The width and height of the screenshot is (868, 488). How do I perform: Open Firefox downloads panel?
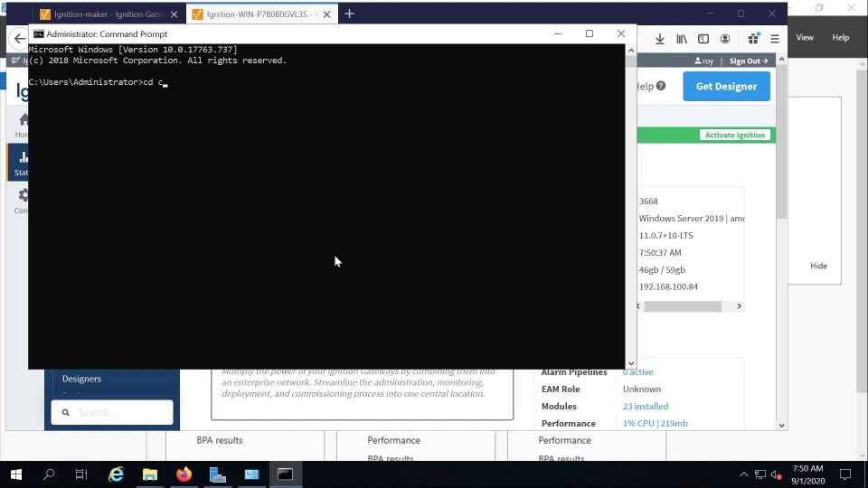[x=660, y=39]
